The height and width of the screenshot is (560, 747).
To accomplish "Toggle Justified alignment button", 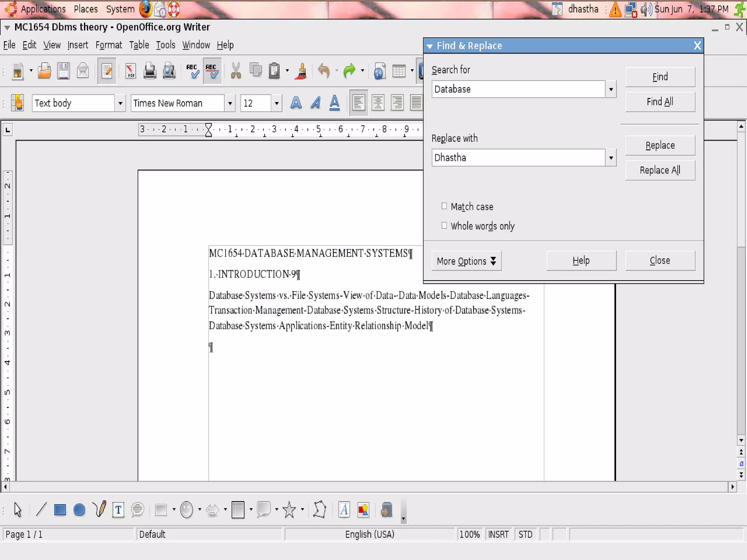I will point(416,103).
